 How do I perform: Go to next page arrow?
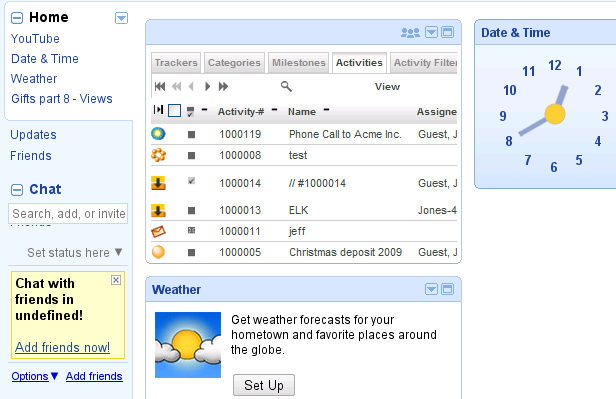pos(207,86)
